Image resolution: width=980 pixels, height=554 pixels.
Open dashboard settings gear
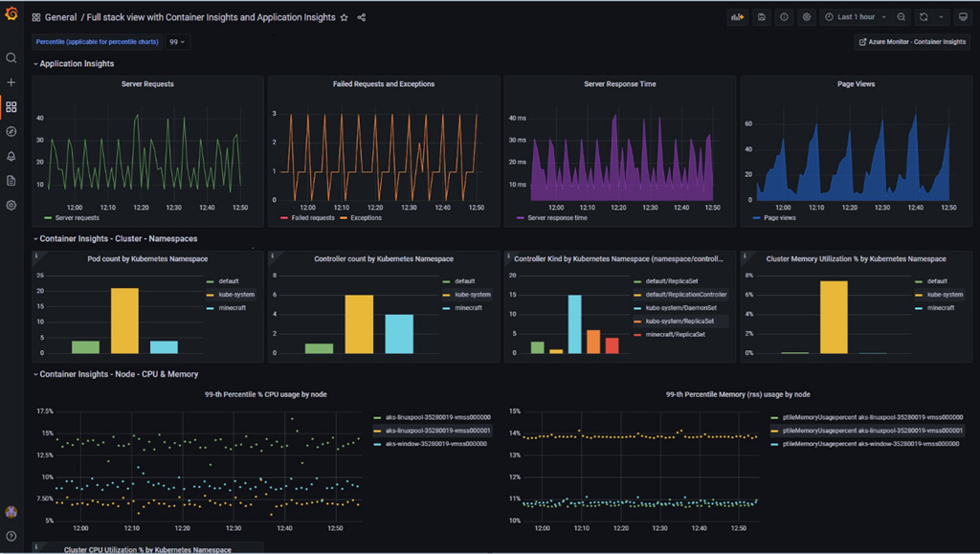click(804, 17)
